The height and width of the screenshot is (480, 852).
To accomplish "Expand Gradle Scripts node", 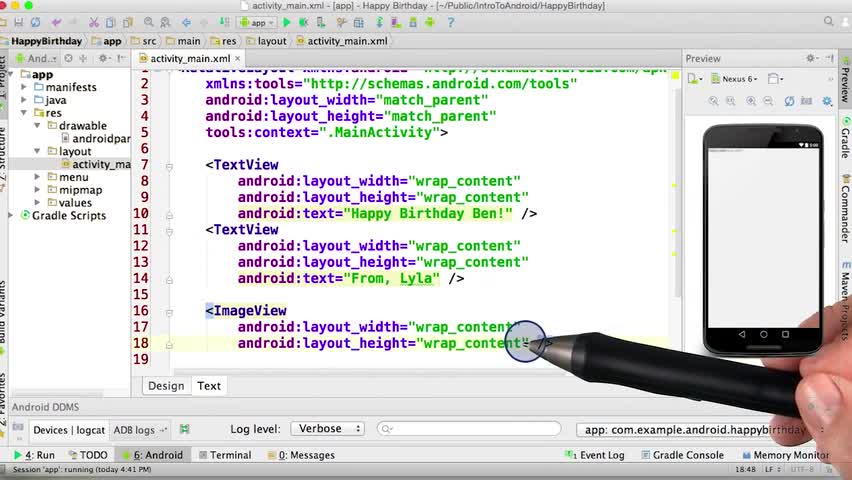I will (x=11, y=216).
